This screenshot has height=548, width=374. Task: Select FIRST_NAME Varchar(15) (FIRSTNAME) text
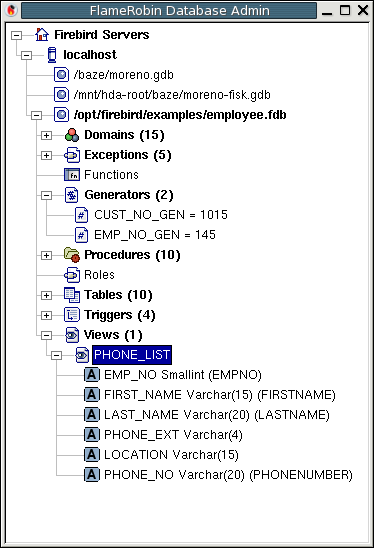[x=220, y=395]
